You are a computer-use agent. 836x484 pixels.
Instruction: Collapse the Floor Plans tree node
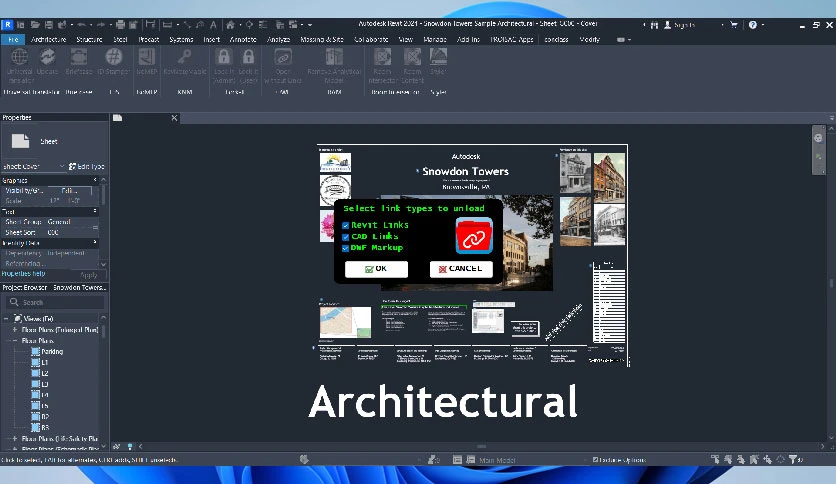[x=15, y=341]
